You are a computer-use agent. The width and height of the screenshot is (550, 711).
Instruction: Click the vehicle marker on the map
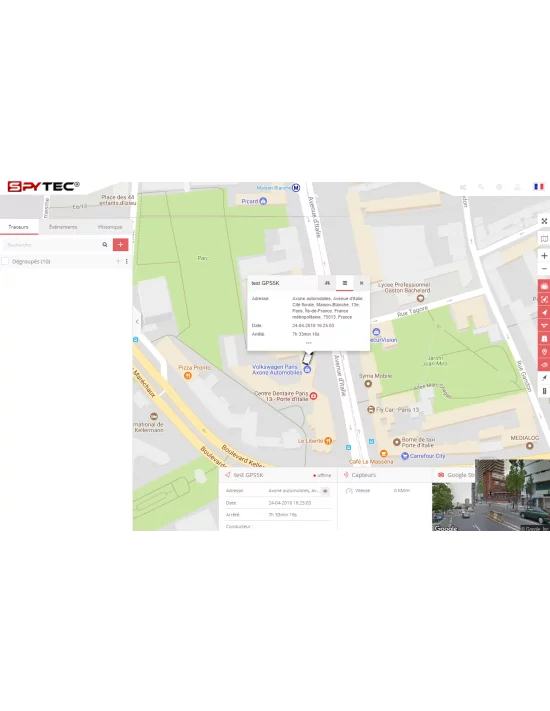pos(308,358)
